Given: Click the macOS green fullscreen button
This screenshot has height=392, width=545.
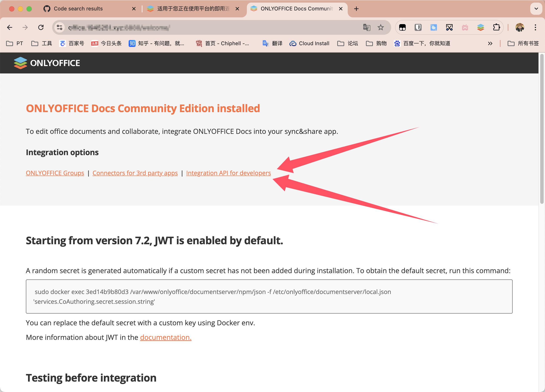Looking at the screenshot, I should (x=29, y=9).
